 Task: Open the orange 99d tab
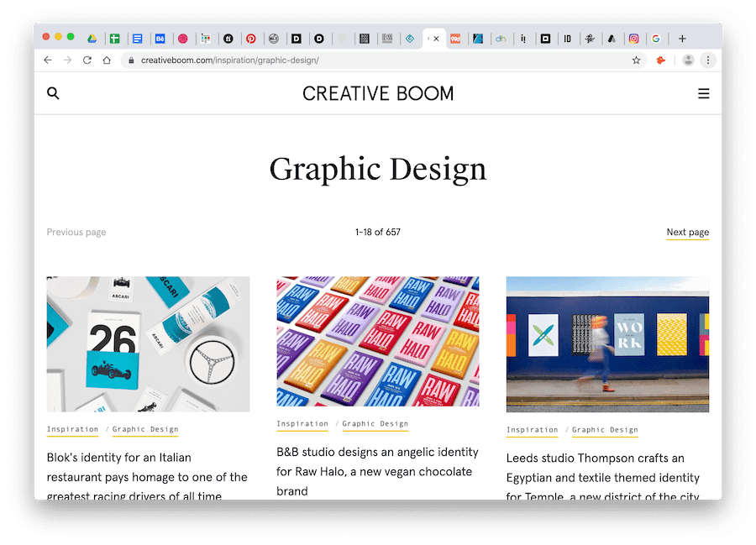(455, 39)
